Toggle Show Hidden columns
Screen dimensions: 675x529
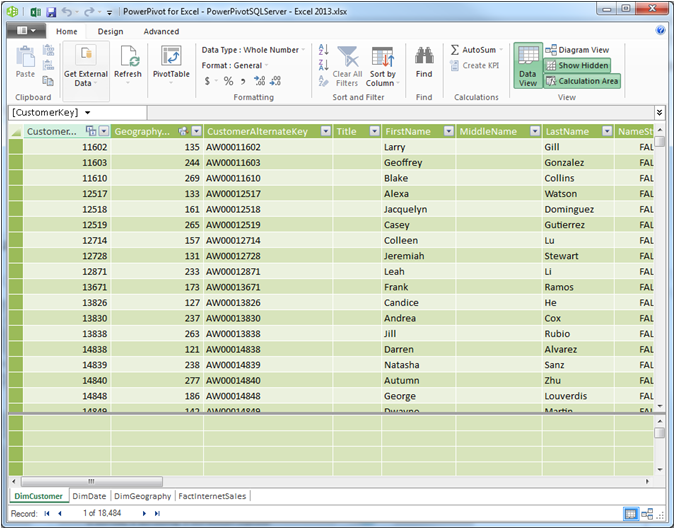pos(577,65)
